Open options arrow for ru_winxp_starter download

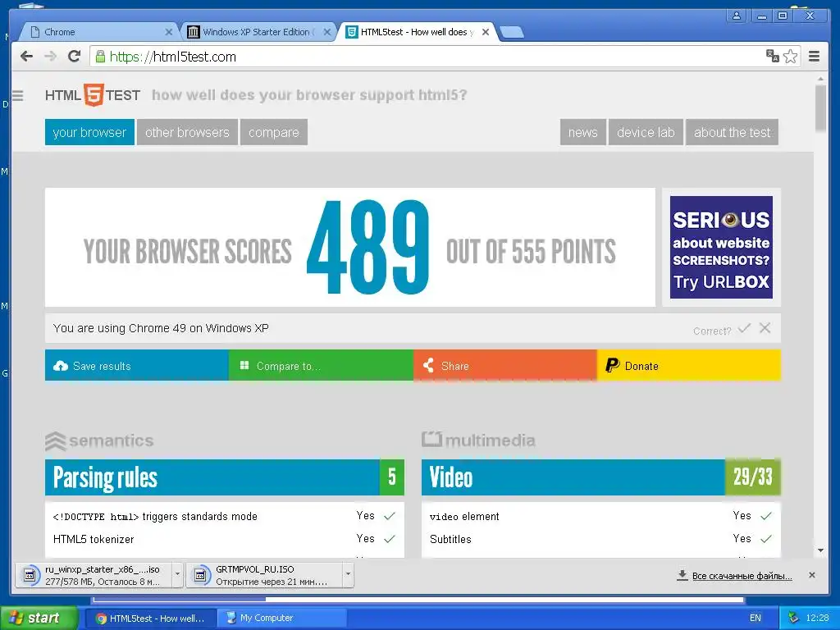click(x=177, y=575)
